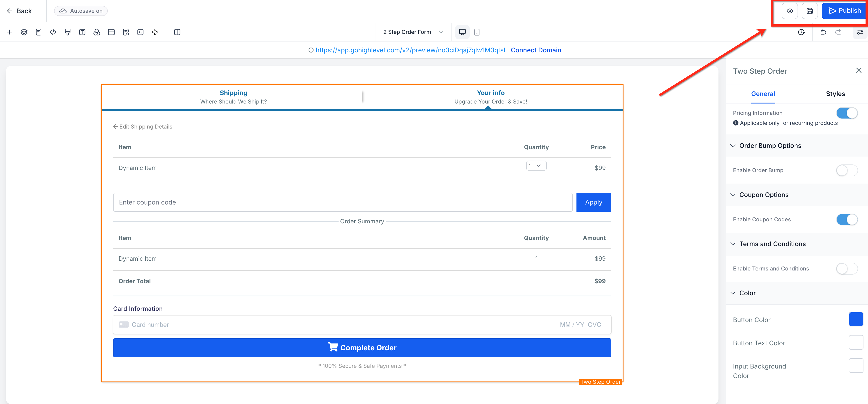
Task: Click the add element plus icon
Action: coord(10,32)
